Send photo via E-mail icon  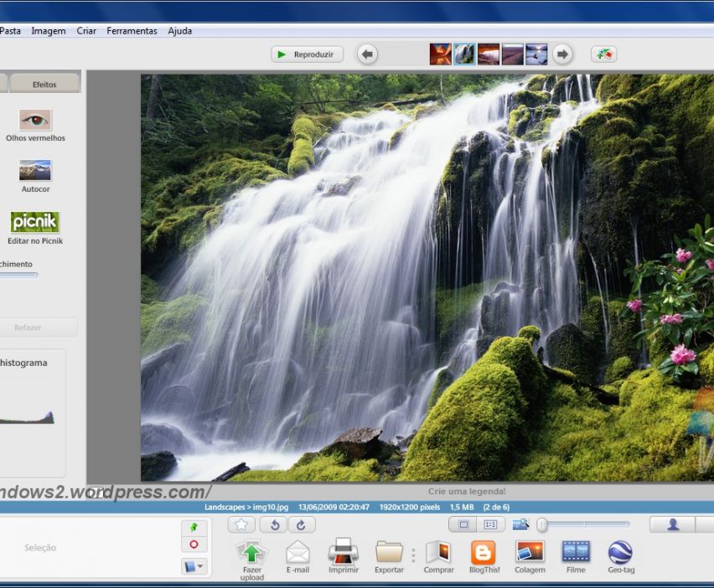297,553
